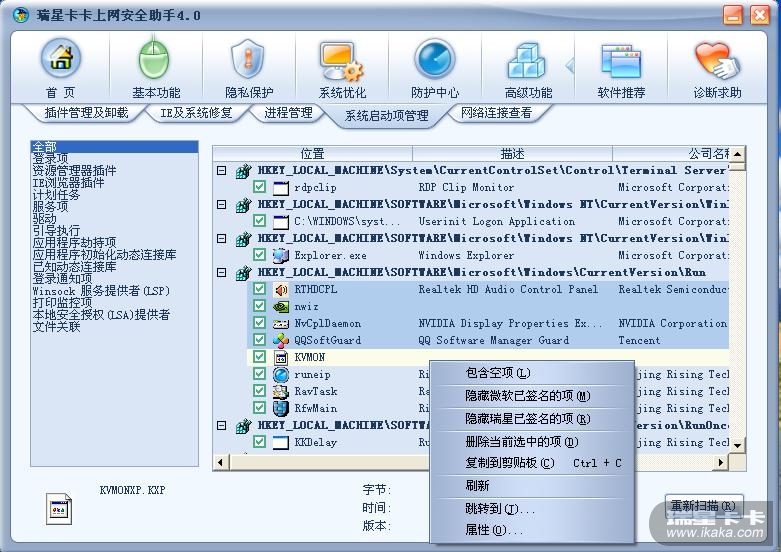Choose 包含空项(L) from context menu
This screenshot has width=781, height=552.
(x=531, y=373)
